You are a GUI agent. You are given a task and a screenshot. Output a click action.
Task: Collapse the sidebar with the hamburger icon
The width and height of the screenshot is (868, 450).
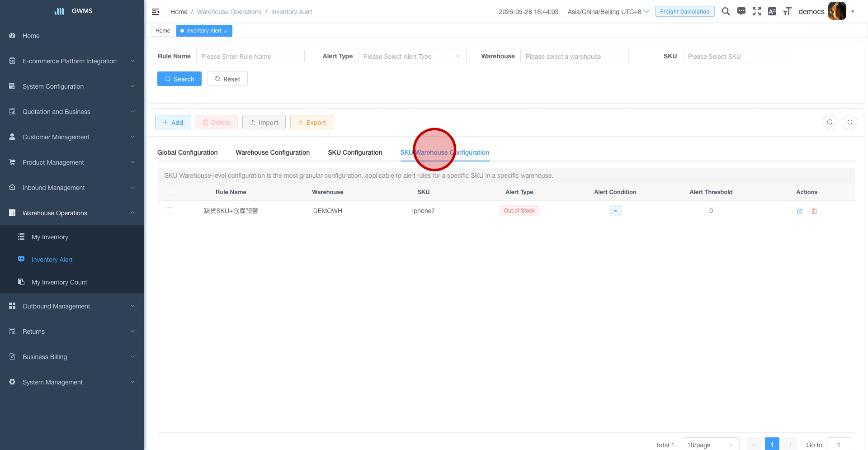[156, 12]
